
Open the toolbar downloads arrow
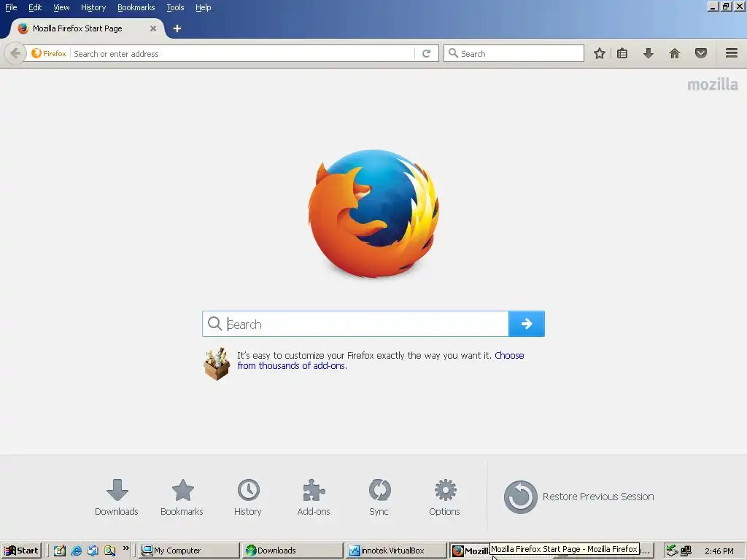click(648, 53)
